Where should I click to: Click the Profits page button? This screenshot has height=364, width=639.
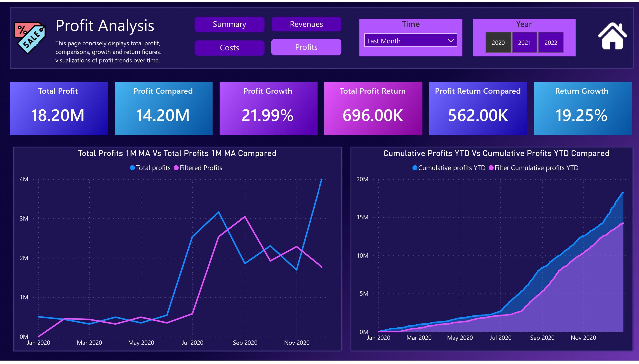[x=306, y=47]
